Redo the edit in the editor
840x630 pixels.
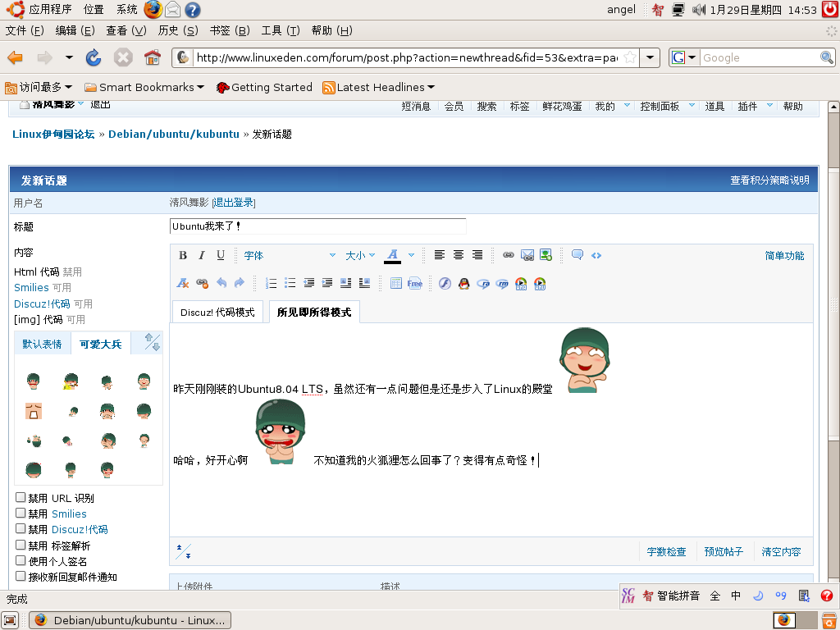pos(240,283)
